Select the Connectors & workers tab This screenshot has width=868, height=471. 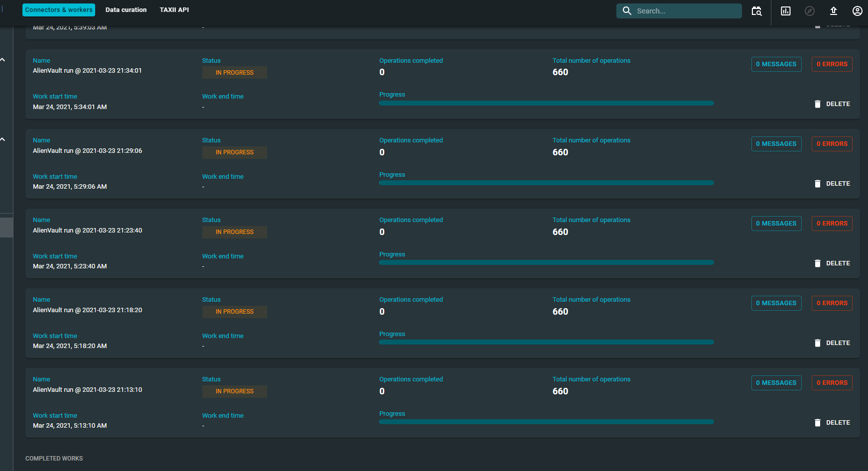tap(58, 9)
